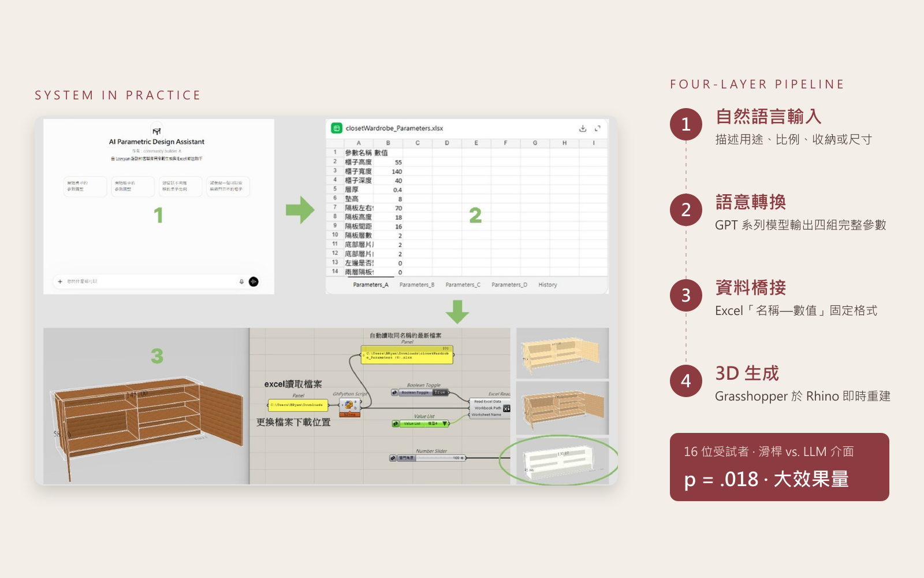Click the first suggested prompt card
Viewport: 924px width, 578px height.
pos(85,186)
